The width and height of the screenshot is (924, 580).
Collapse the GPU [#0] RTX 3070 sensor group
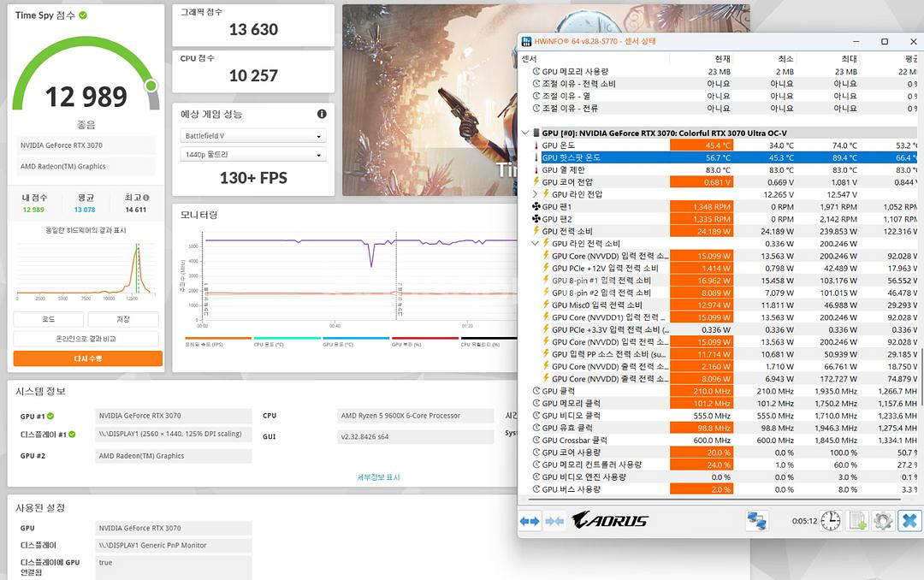525,133
